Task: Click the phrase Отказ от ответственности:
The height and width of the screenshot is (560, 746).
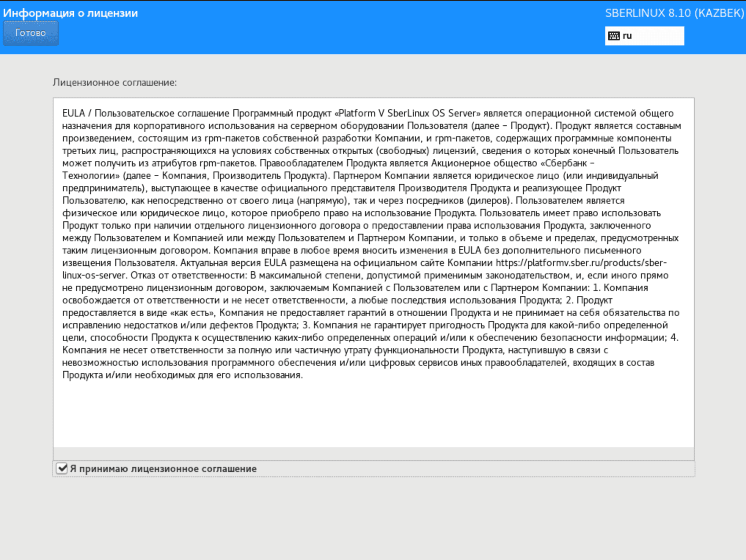Action: click(189, 275)
